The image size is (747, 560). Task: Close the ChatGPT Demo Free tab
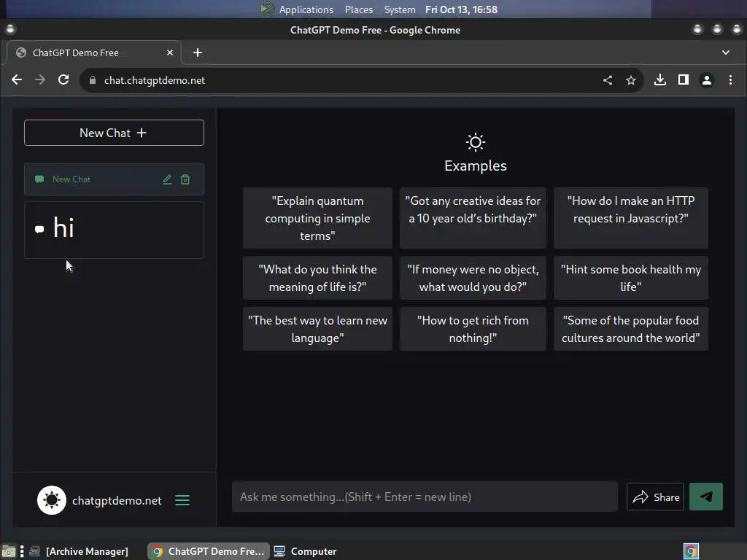pyautogui.click(x=170, y=52)
